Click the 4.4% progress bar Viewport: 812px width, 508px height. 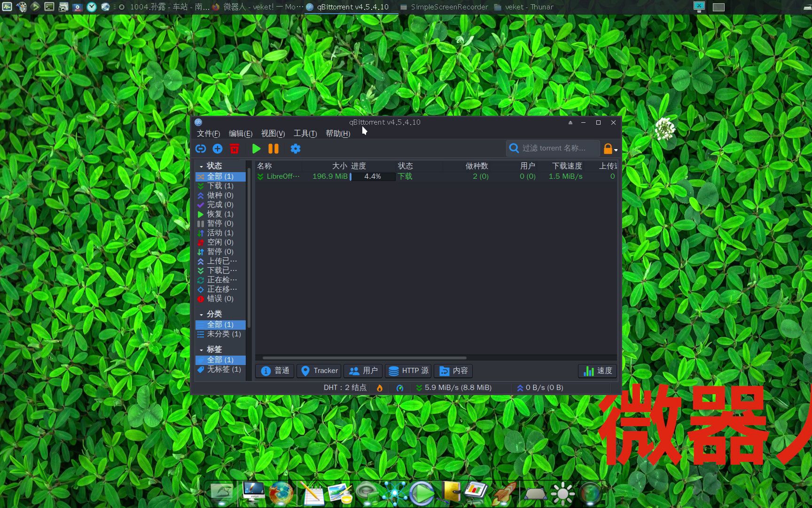pyautogui.click(x=373, y=176)
